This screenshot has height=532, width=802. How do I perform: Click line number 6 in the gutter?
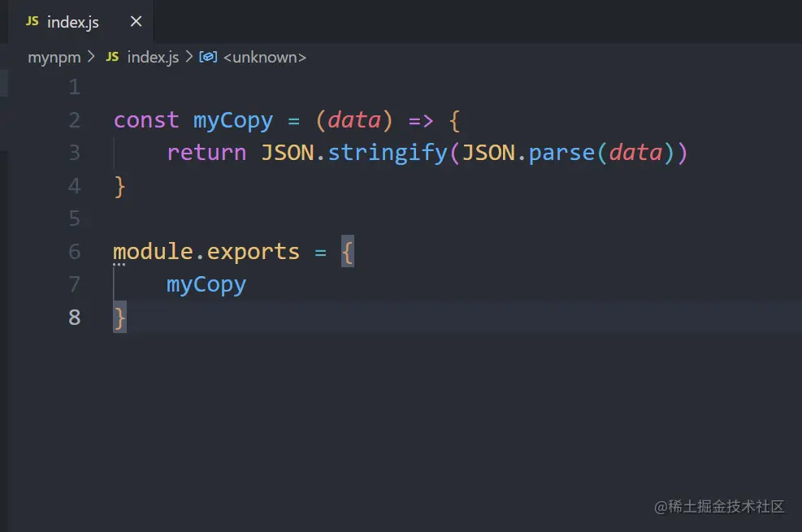(75, 252)
